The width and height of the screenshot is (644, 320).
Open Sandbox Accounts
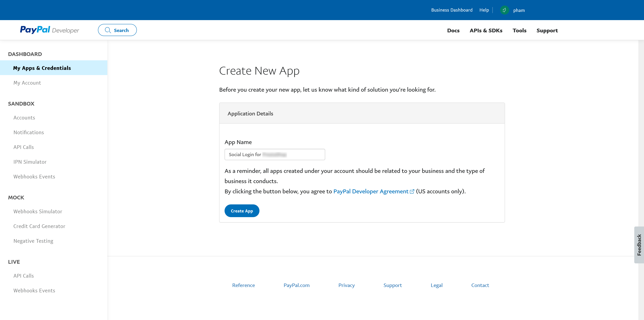(24, 118)
